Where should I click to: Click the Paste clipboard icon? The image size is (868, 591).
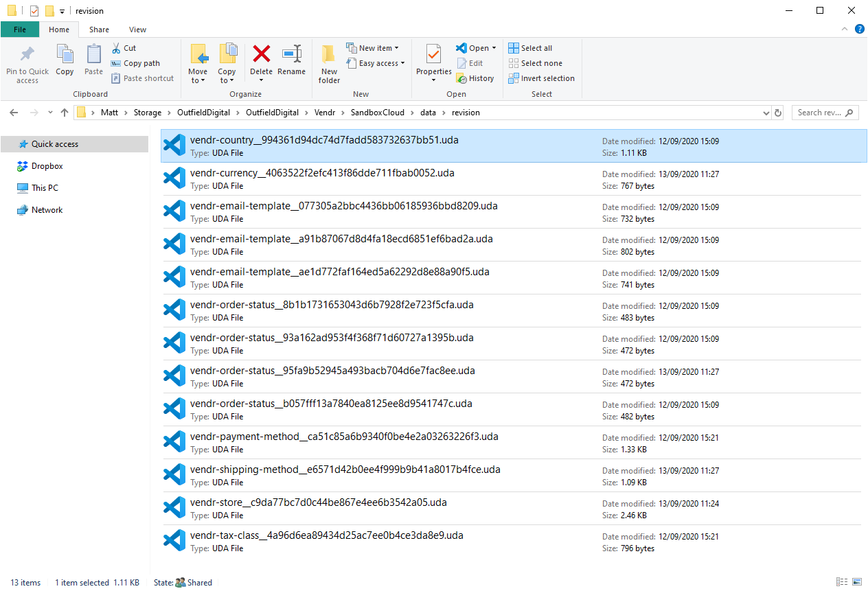pyautogui.click(x=93, y=55)
